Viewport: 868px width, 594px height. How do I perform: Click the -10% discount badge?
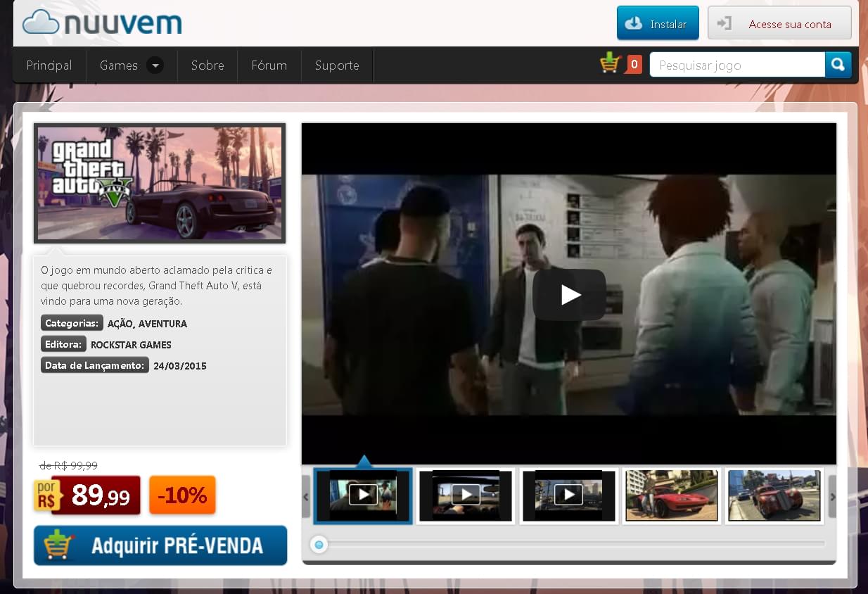pyautogui.click(x=183, y=495)
